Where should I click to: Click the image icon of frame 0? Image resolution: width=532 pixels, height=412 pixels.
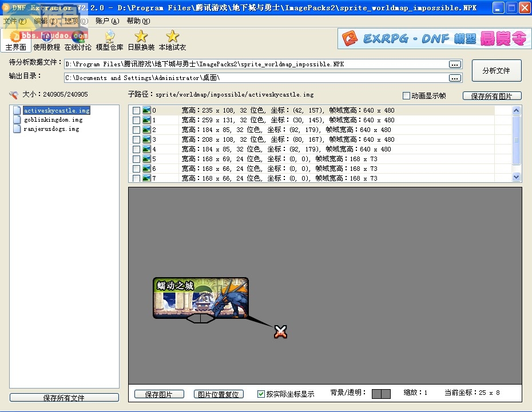coord(146,110)
